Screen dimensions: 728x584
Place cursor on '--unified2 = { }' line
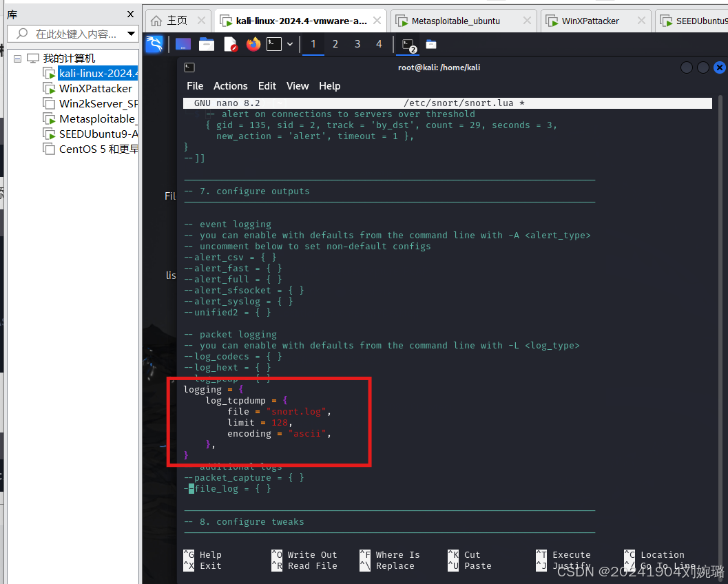click(227, 313)
